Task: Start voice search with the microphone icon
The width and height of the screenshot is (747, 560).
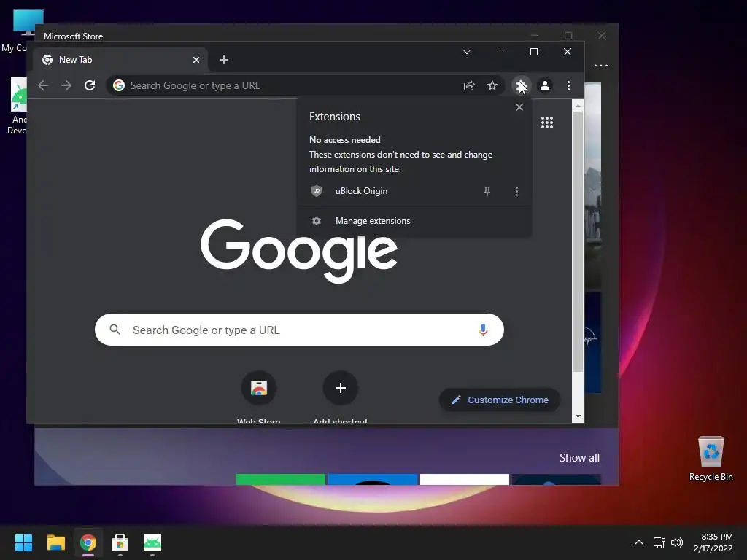Action: point(483,330)
